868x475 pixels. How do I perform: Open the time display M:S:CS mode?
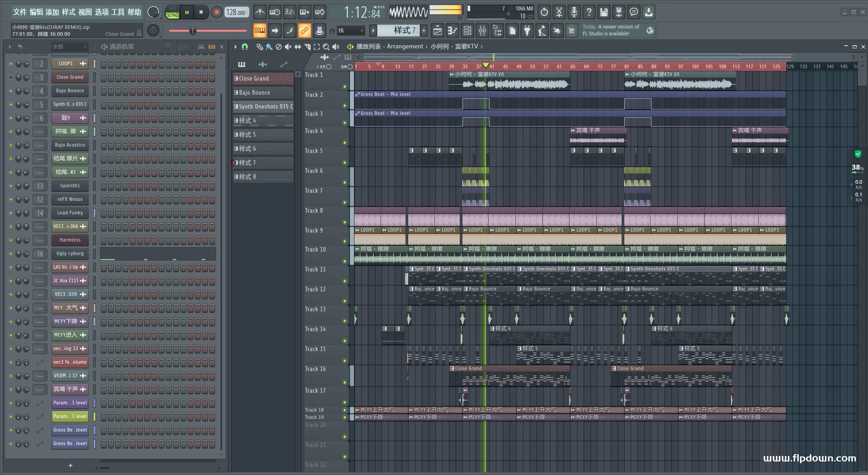[x=379, y=7]
